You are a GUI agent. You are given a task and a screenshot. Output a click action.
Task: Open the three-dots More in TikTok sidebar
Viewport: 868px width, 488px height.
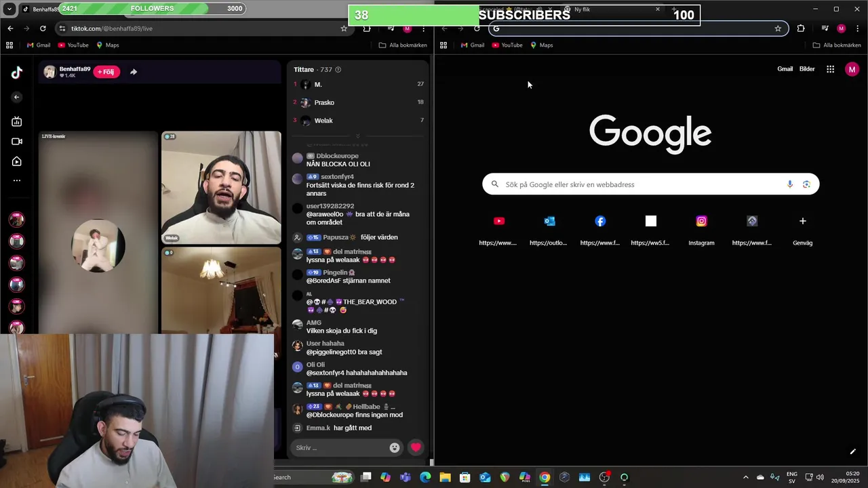tap(17, 181)
